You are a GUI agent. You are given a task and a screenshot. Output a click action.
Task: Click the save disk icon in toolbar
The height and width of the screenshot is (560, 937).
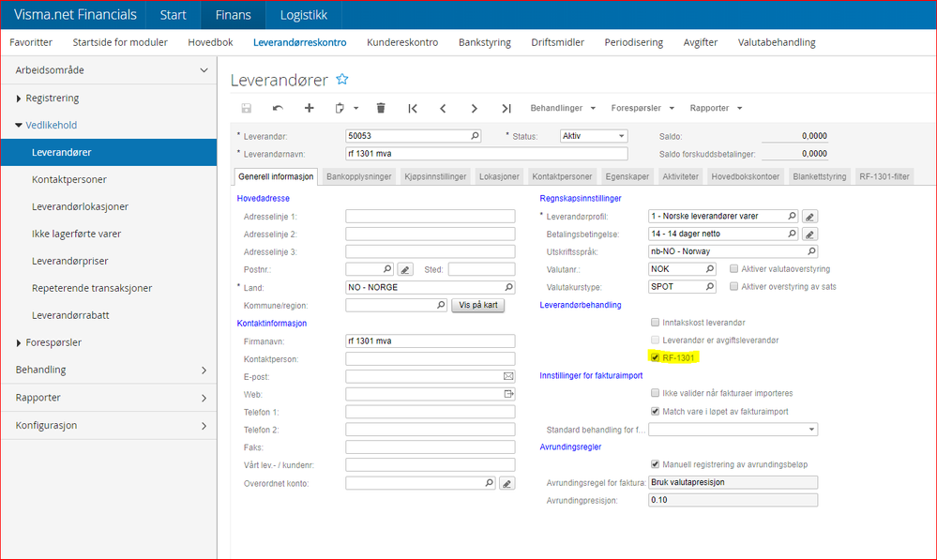point(247,108)
